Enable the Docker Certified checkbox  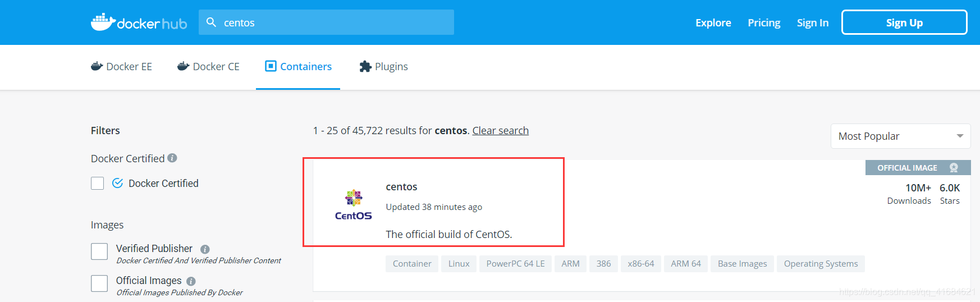click(98, 184)
